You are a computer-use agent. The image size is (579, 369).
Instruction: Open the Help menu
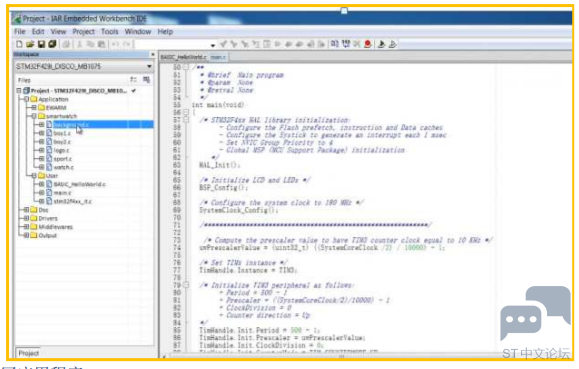point(165,32)
